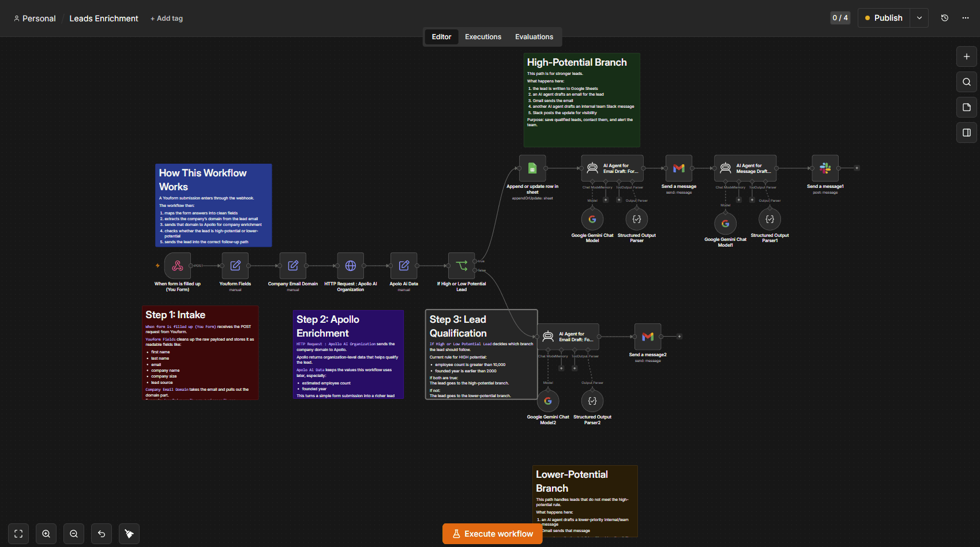
Task: Open the 'When form is filled up' webhook node
Action: tap(178, 266)
